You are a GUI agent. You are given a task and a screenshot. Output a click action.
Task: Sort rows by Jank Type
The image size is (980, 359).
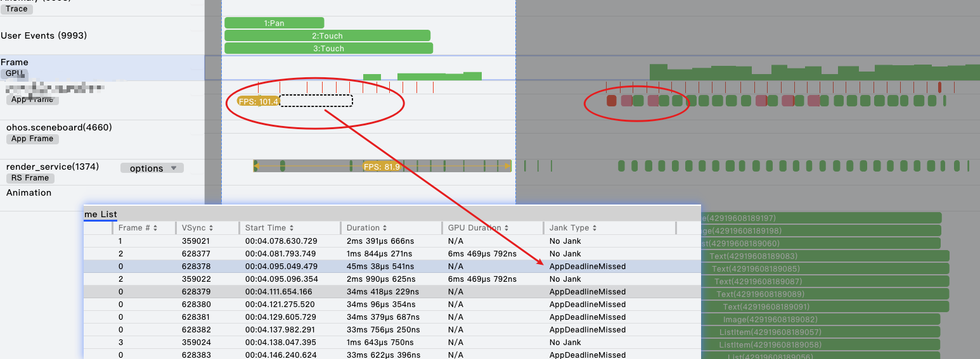tap(595, 228)
